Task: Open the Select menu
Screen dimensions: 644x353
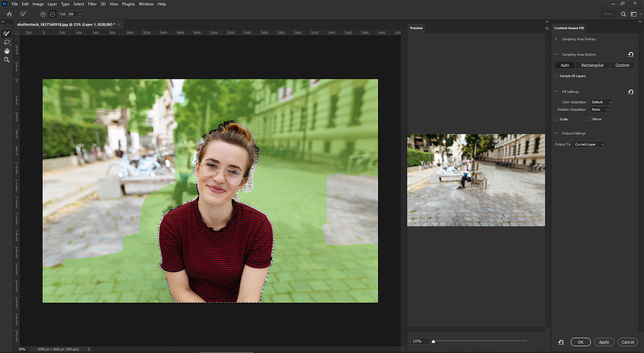Action: tap(79, 4)
